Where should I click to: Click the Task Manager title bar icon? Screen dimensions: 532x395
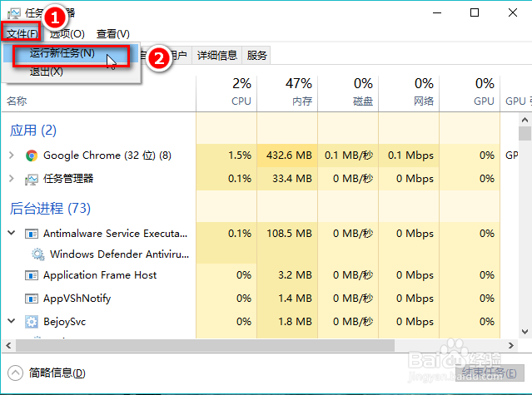pos(14,12)
